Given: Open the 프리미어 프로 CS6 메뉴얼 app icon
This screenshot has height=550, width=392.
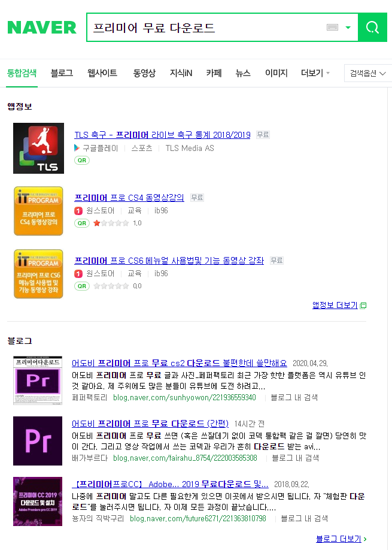Looking at the screenshot, I should [x=38, y=274].
